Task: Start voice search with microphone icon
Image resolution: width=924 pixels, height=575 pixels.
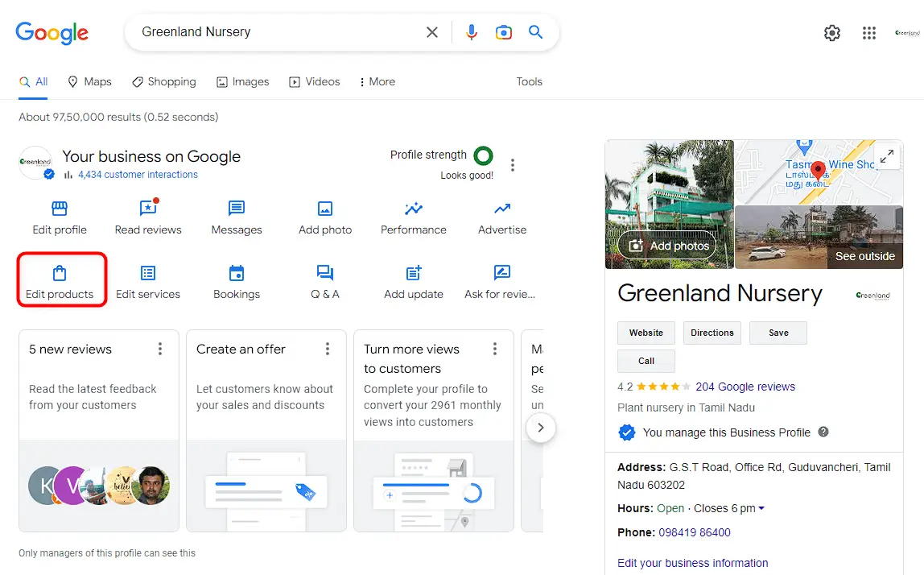Action: 472,32
